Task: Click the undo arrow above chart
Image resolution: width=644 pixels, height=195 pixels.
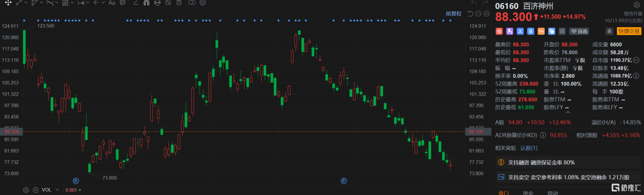Action: pos(474,3)
